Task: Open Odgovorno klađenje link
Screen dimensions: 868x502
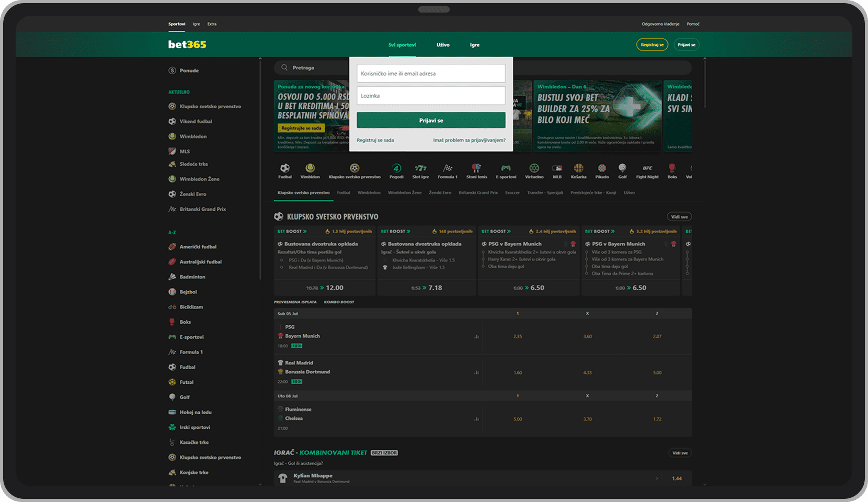Action: pos(660,24)
